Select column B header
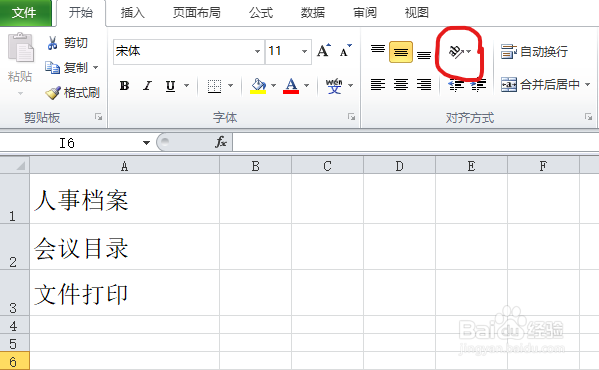Screen dimensions: 599x370 [256, 166]
